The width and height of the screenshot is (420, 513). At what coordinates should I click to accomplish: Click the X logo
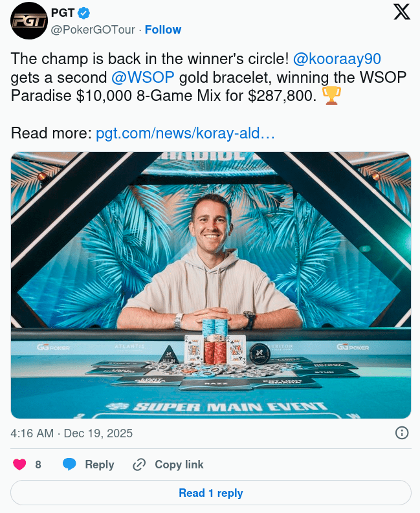[x=402, y=13]
